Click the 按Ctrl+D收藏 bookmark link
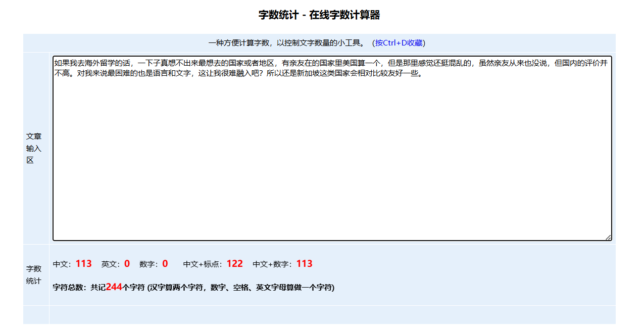 400,43
